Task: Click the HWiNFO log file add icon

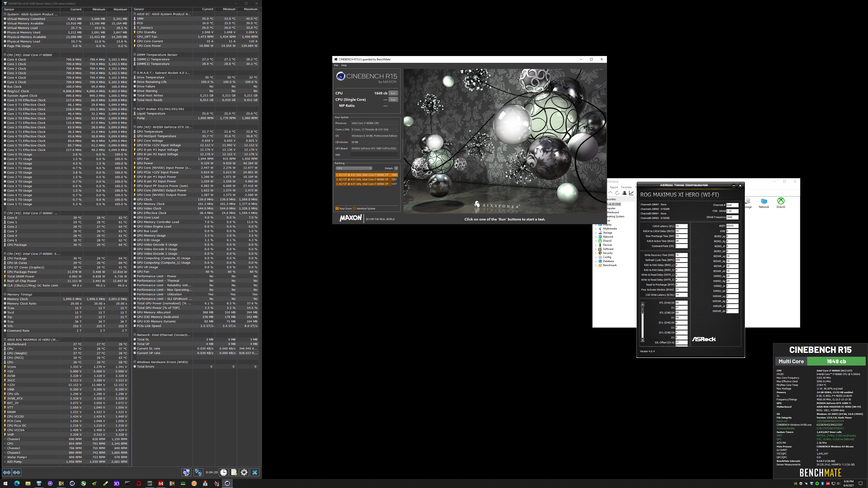Action: click(234, 472)
